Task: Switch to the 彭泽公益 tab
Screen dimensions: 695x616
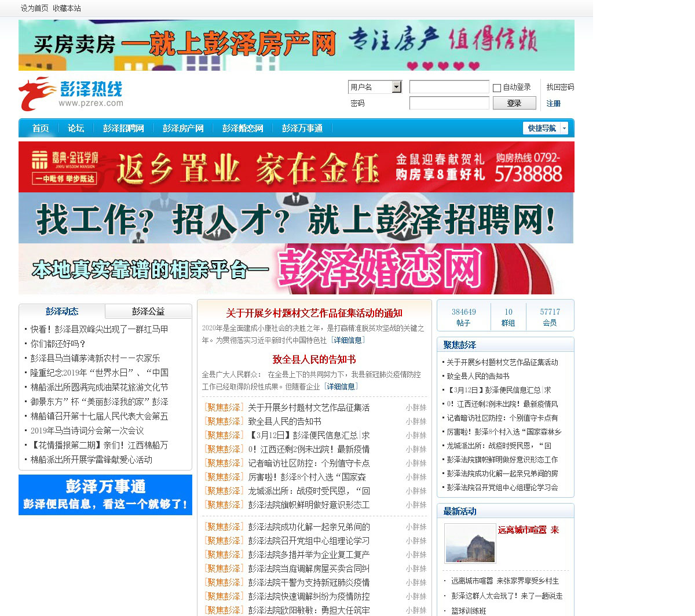Action: (148, 311)
